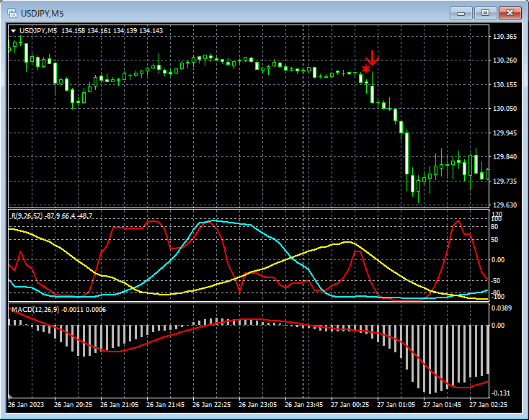This screenshot has width=529, height=420.
Task: Minimize the USDJPY,M5 chart window
Action: [x=461, y=13]
